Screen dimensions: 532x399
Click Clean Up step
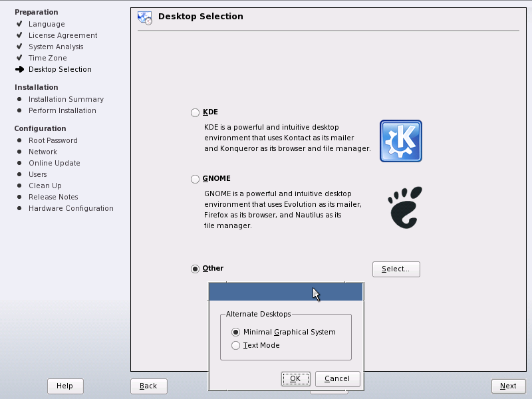45,186
